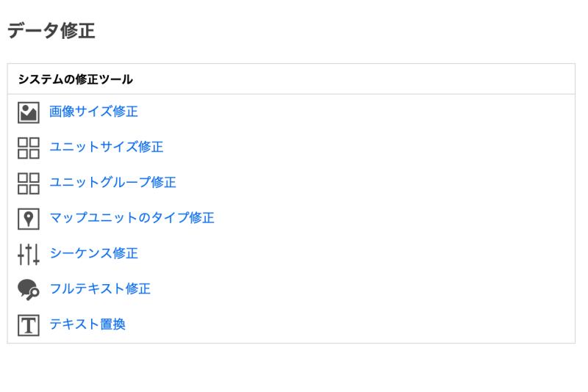
Task: Click the speech bubble search icon for フルテキスト修正
Action: (x=28, y=289)
